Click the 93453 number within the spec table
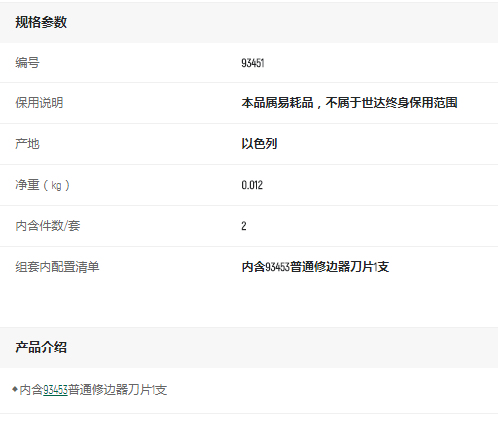Viewport: 498px width, 427px height. 277,267
